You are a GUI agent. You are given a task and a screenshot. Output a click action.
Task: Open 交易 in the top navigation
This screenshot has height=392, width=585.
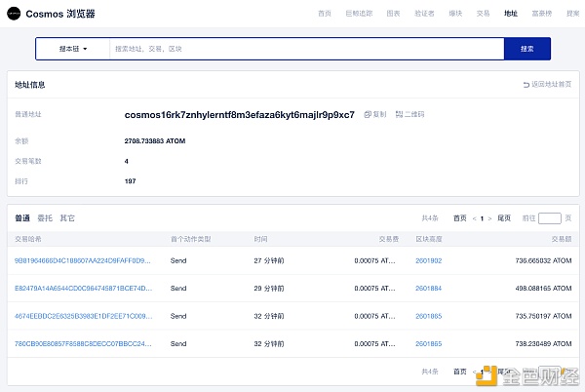[x=483, y=14]
